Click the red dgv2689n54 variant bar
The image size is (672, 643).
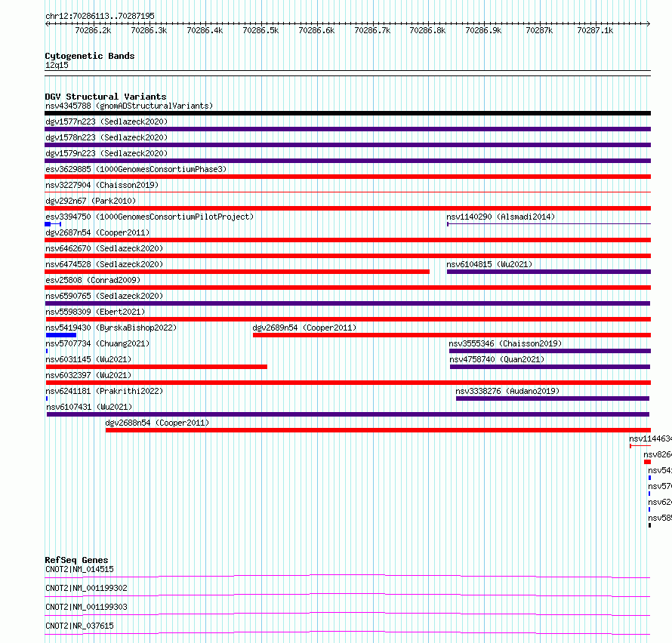452,335
